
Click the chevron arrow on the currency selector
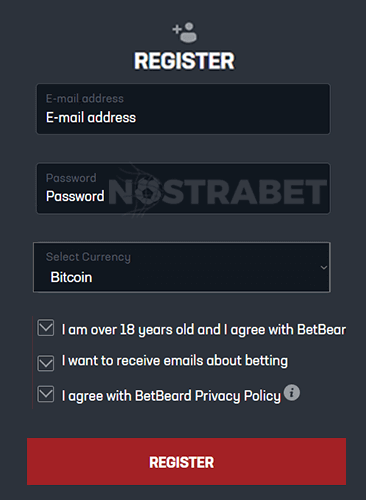click(323, 267)
